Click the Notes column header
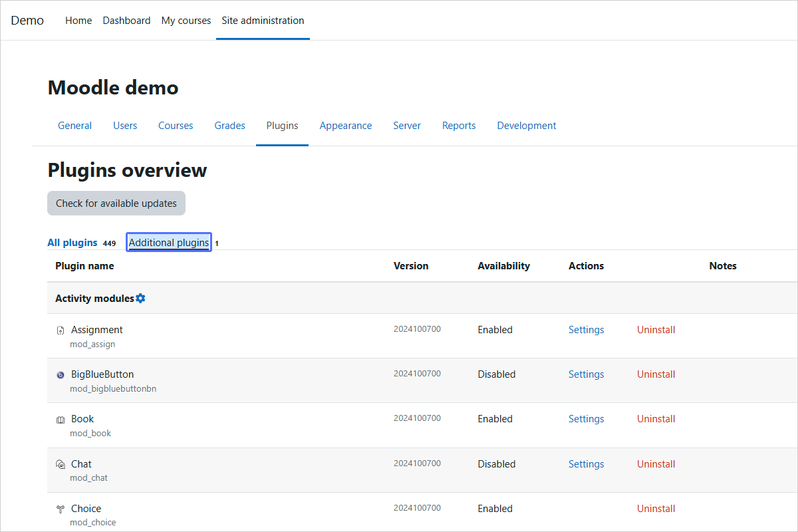Image resolution: width=798 pixels, height=532 pixels. (x=723, y=266)
